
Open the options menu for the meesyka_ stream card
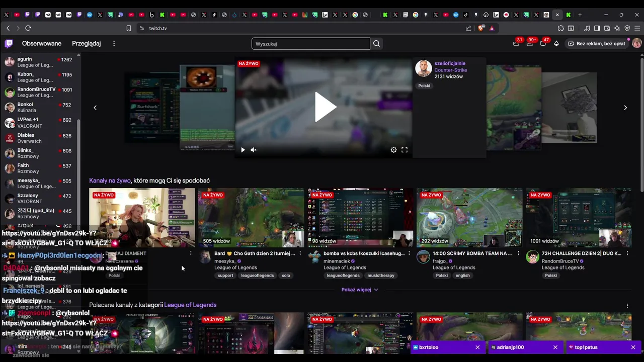click(300, 253)
